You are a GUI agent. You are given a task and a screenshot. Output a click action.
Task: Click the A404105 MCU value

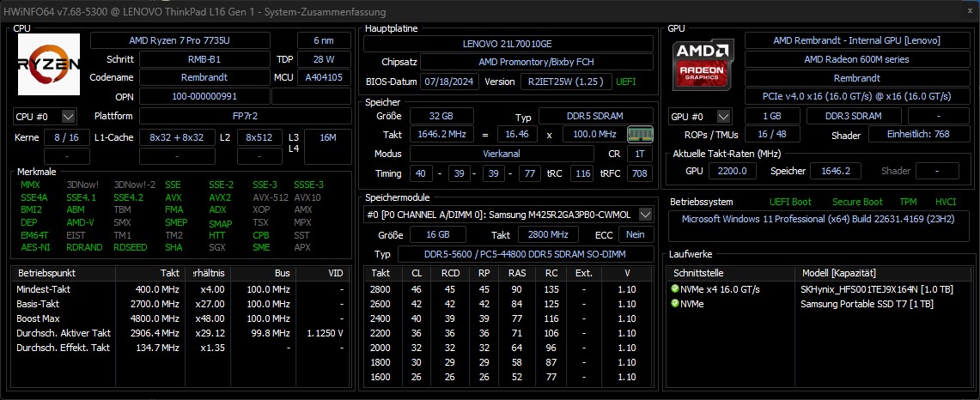point(324,78)
